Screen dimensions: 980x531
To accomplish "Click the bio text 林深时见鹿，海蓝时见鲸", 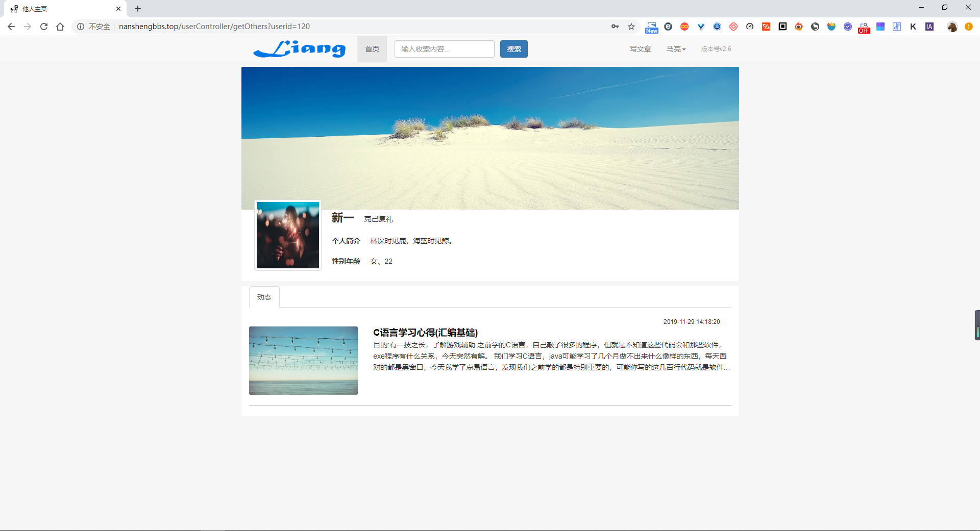I will click(x=411, y=241).
